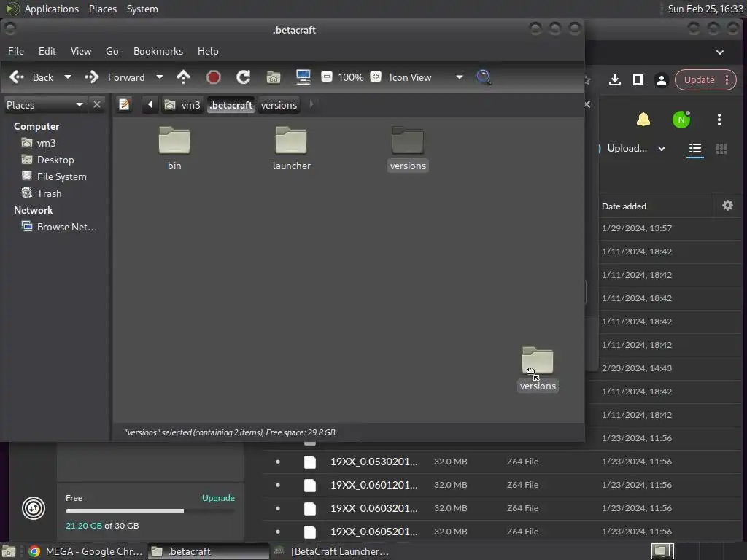Open the Applications panel menu
This screenshot has width=747, height=560.
coord(52,9)
